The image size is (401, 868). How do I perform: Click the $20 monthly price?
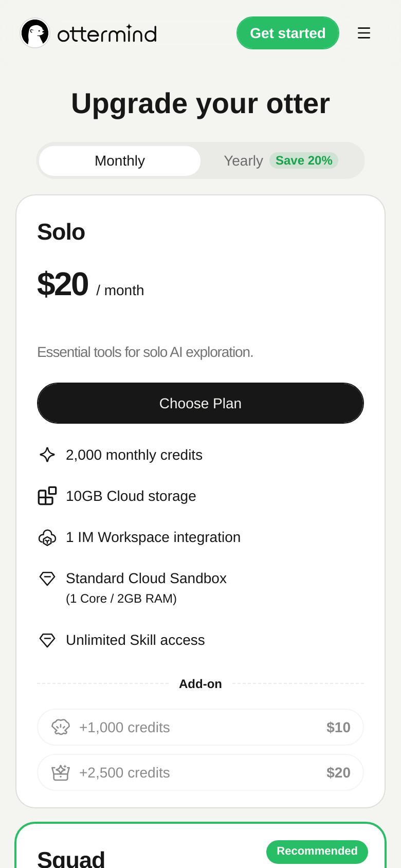63,284
